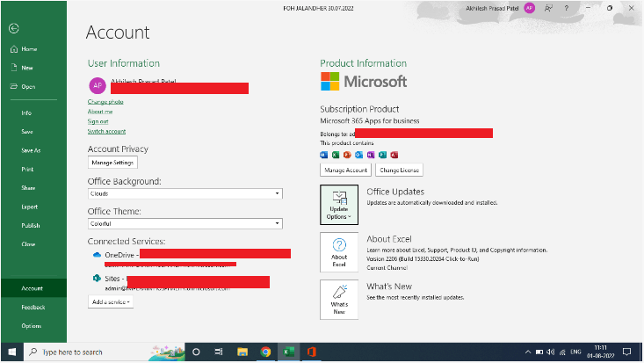Image resolution: width=644 pixels, height=363 pixels.
Task: Click the OneNote product icon
Action: point(371,155)
